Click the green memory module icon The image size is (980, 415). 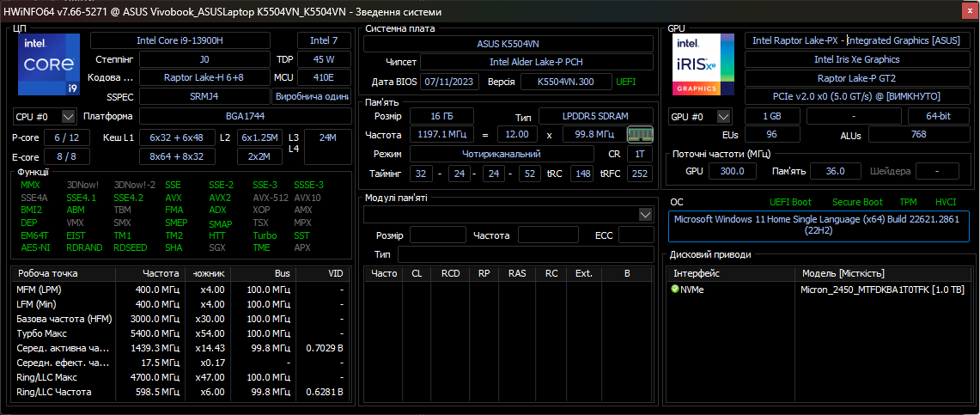[640, 134]
